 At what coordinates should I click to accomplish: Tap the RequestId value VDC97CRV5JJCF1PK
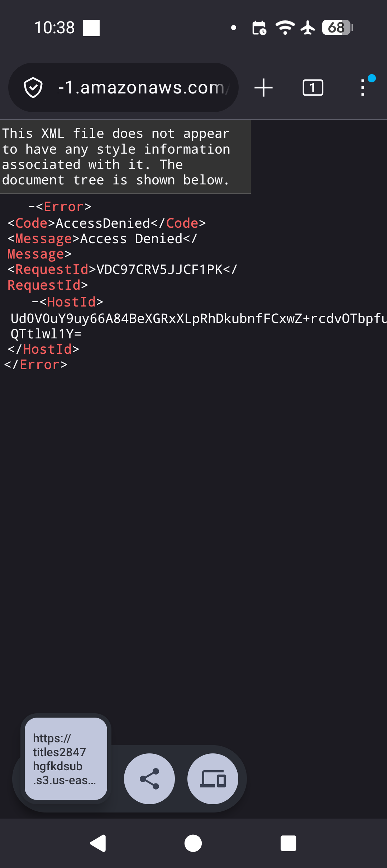click(160, 269)
